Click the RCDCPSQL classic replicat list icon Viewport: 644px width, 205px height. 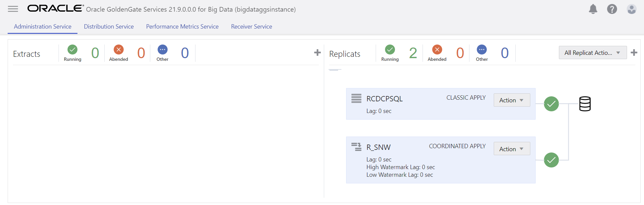[356, 98]
